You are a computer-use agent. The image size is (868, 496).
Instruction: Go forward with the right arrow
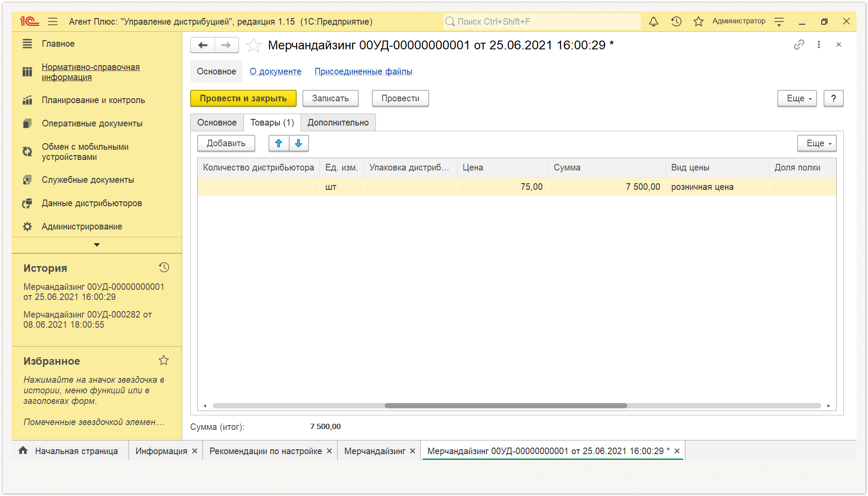(x=226, y=45)
